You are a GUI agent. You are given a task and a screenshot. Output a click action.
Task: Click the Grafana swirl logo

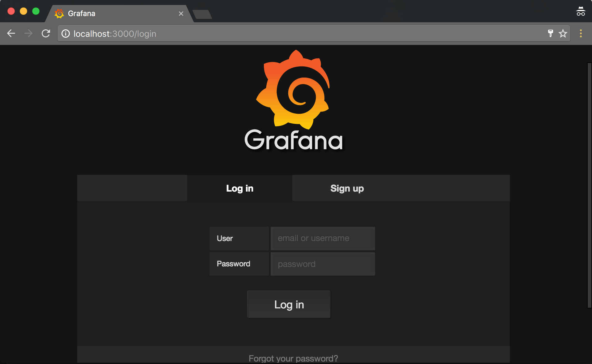293,90
